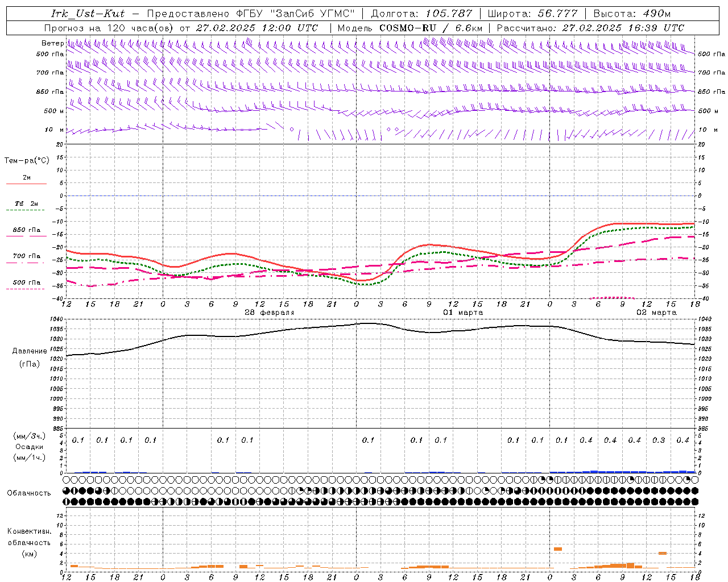This screenshot has height=582, width=728.
Task: Click the orange convective bar near 5 km
Action: click(558, 549)
